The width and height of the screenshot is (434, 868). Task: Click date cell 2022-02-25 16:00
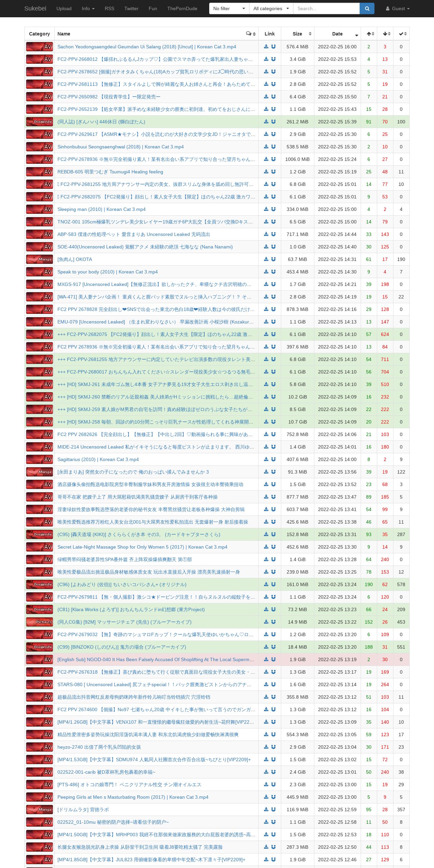point(337,47)
